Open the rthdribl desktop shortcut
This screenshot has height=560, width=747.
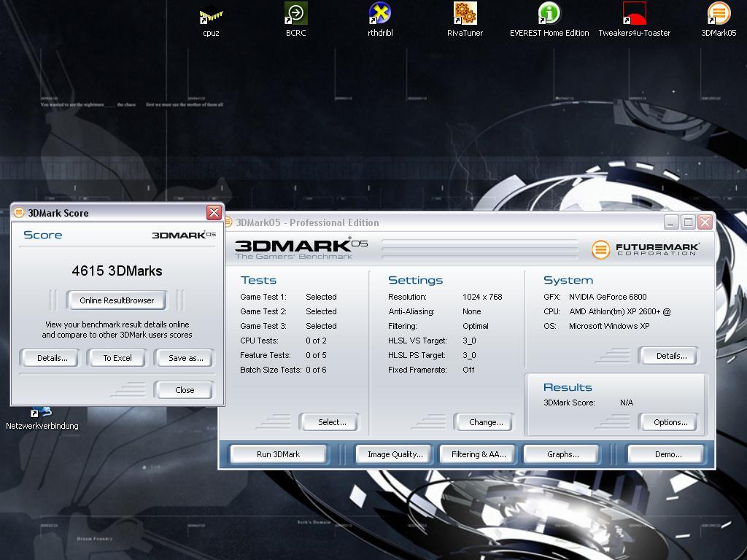tap(380, 19)
